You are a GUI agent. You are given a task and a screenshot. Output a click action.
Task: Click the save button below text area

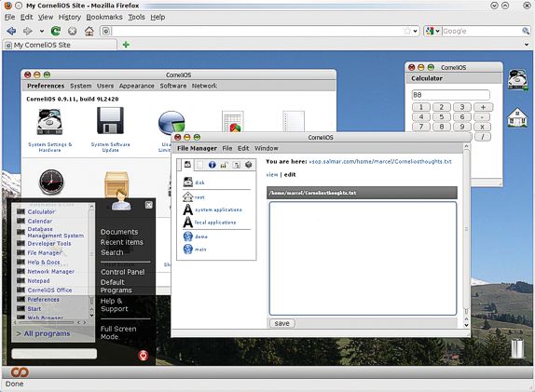coord(281,323)
